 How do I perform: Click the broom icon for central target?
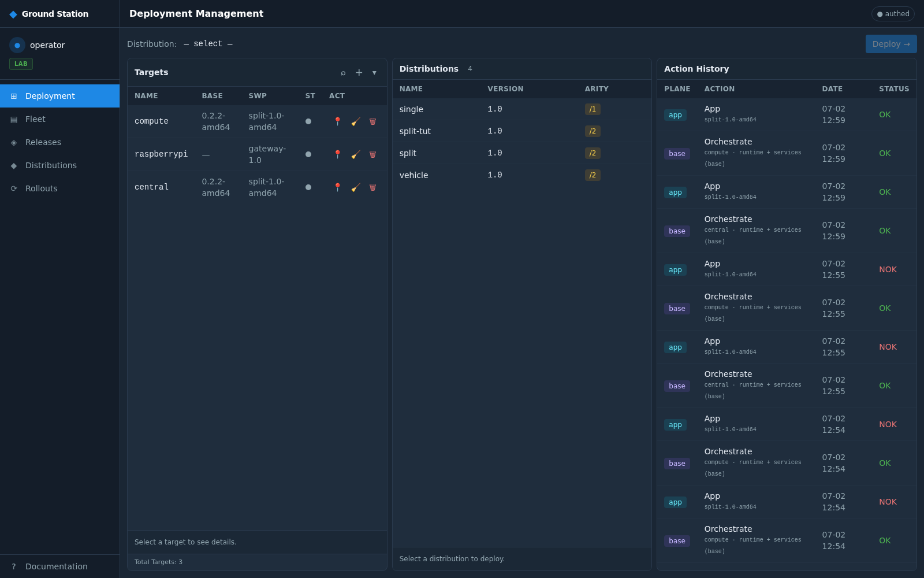pos(356,187)
